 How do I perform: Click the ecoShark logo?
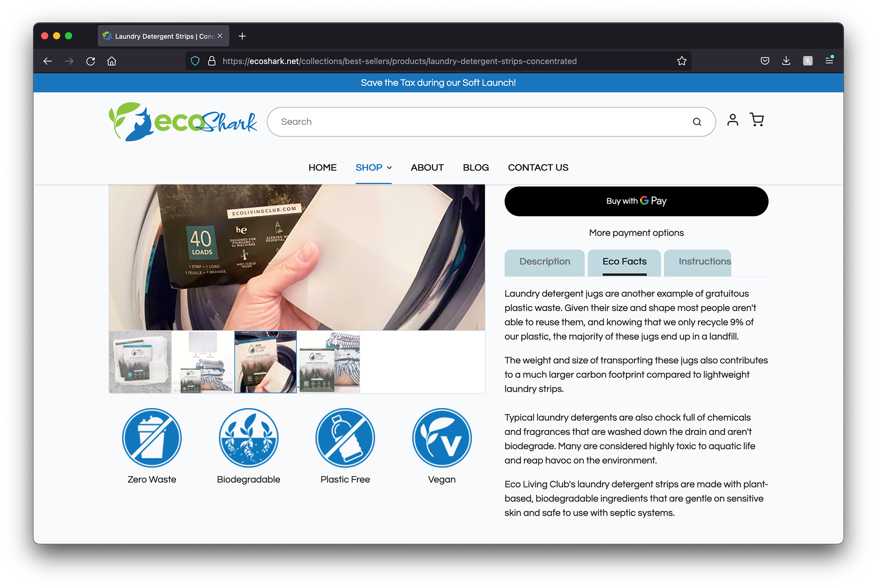pyautogui.click(x=183, y=122)
